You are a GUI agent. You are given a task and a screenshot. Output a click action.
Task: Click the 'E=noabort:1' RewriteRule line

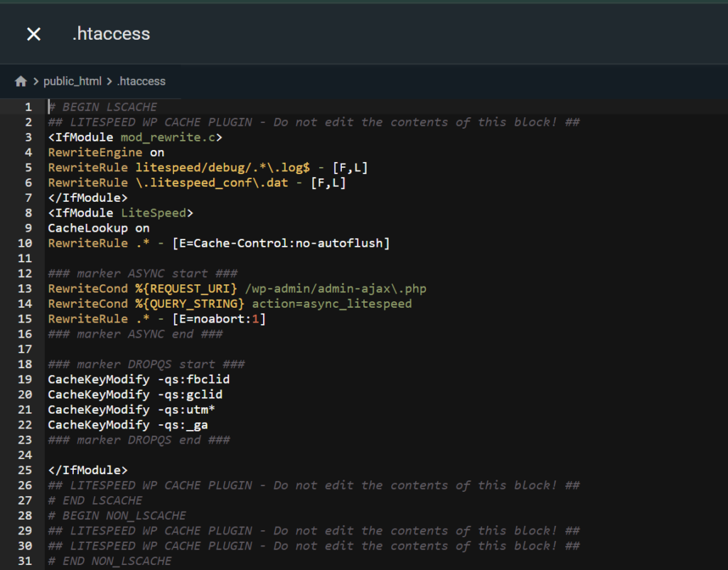coord(157,319)
